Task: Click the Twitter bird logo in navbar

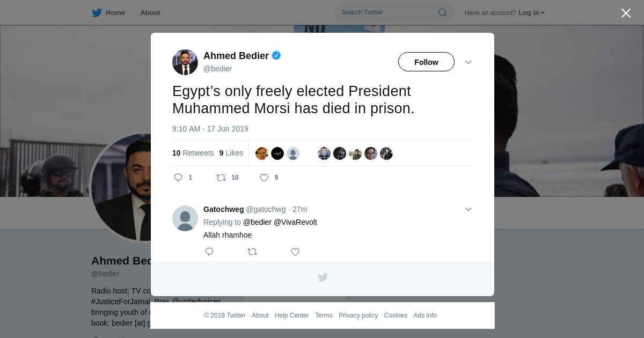Action: [x=97, y=13]
